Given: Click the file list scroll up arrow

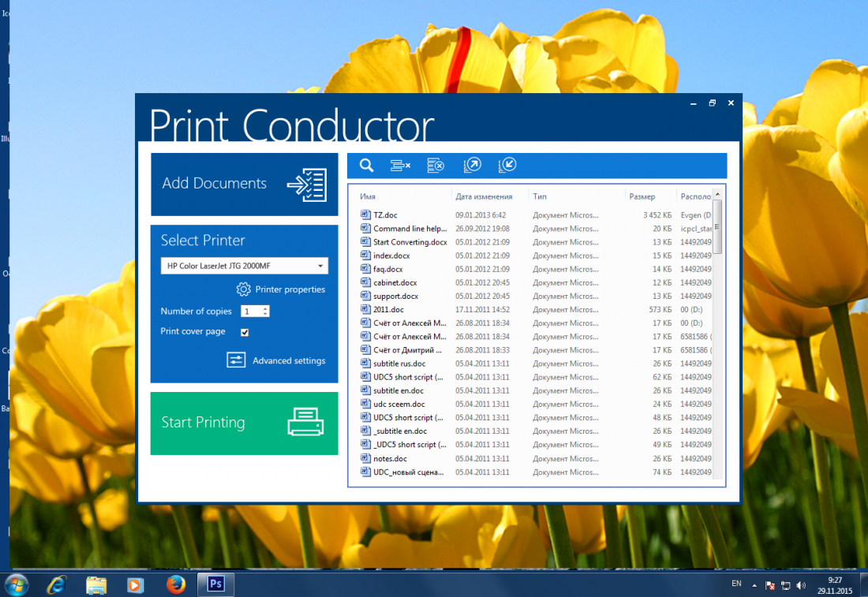Looking at the screenshot, I should [x=717, y=194].
